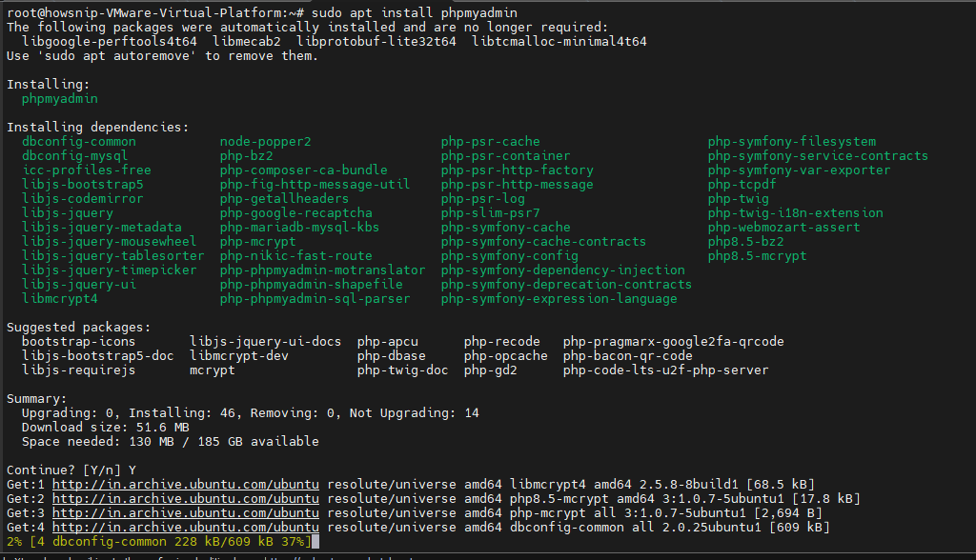
Task: Click libjs-jquery-mousewheel dependency name
Action: click(x=110, y=242)
